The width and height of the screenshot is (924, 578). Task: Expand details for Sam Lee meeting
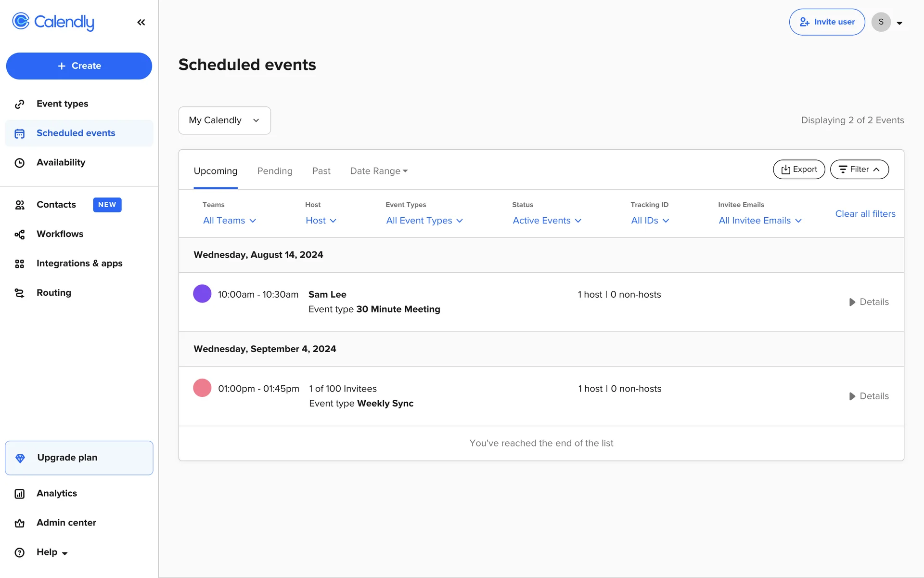(869, 302)
